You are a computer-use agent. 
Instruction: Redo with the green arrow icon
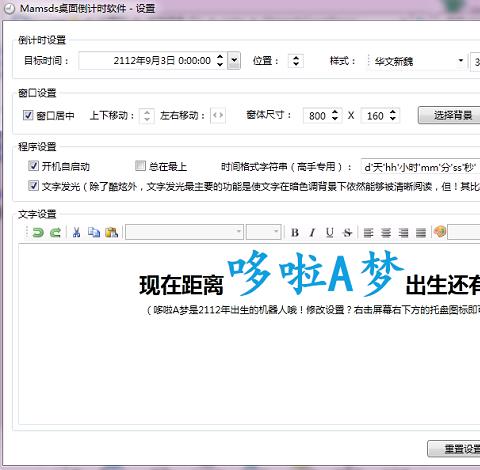click(x=55, y=232)
